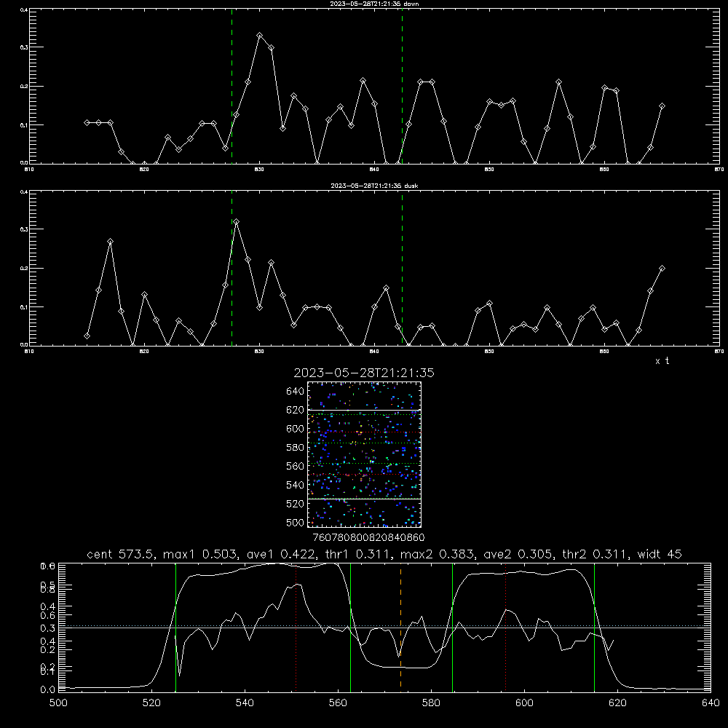Viewport: 728px width, 728px height.
Task: Click the last diamond data point in the dawn plot
Action: [x=662, y=106]
